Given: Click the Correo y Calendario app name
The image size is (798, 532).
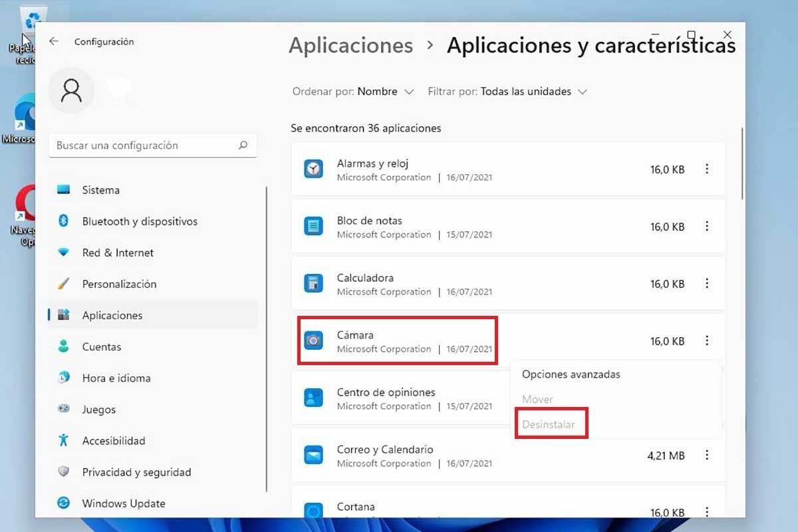Looking at the screenshot, I should (x=385, y=450).
